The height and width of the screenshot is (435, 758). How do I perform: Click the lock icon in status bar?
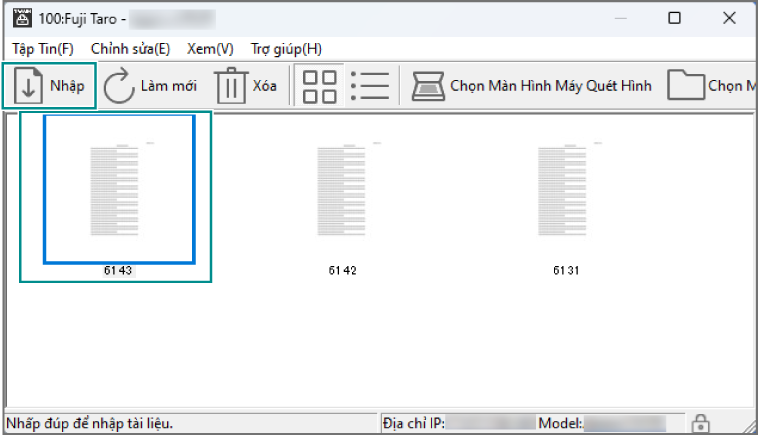[701, 423]
